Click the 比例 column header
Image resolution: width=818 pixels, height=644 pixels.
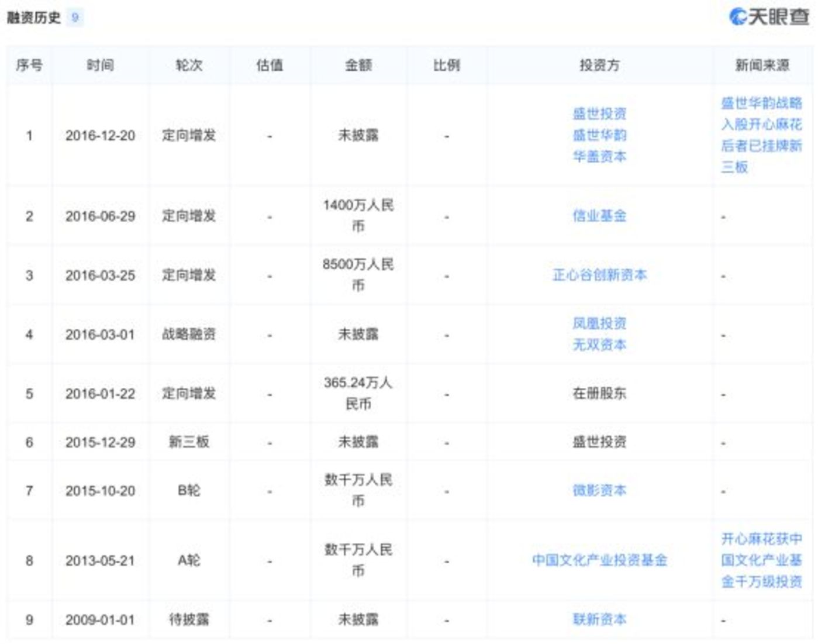click(447, 65)
